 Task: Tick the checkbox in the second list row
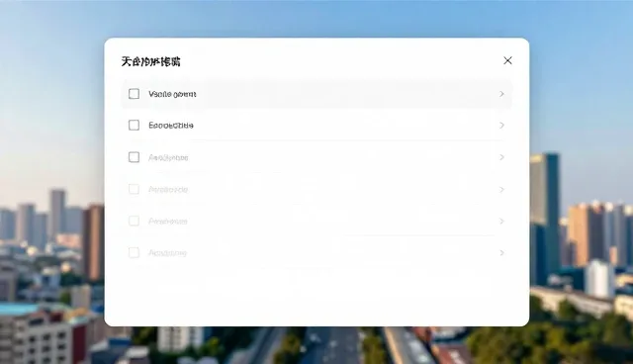(x=135, y=125)
